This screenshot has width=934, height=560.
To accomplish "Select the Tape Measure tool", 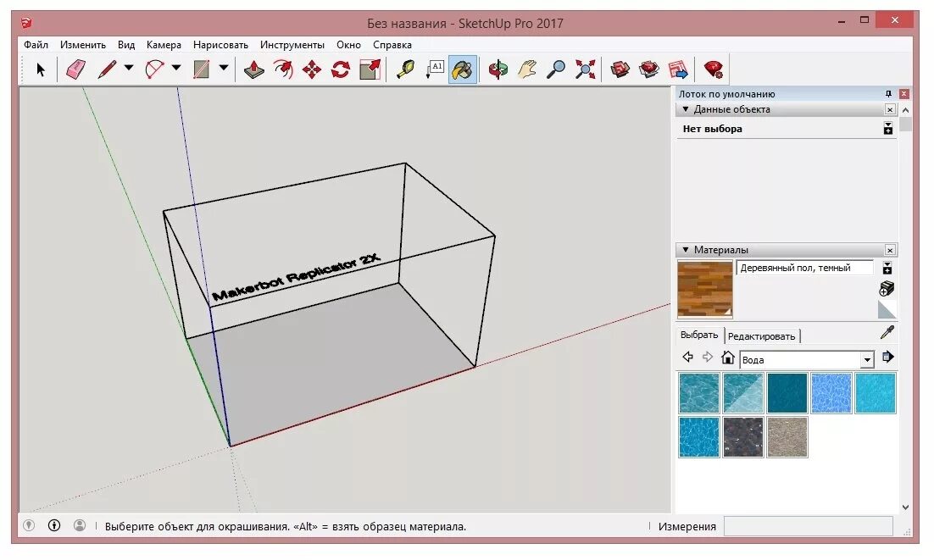I will (x=407, y=68).
